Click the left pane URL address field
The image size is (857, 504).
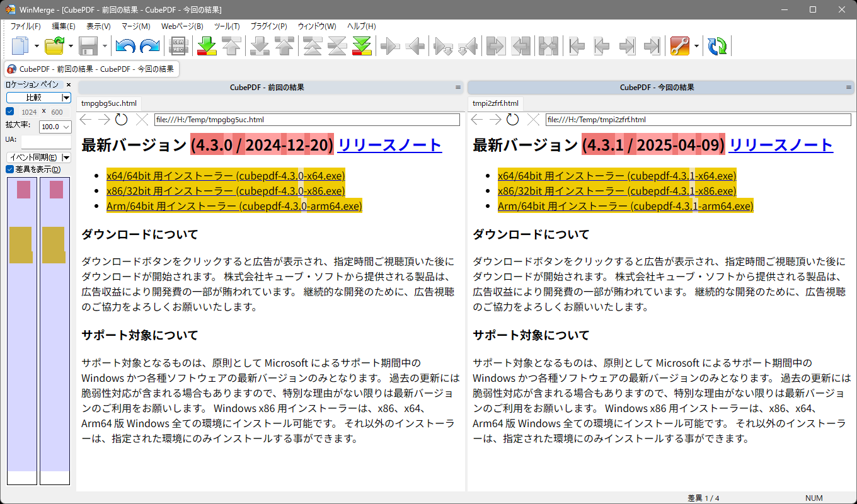pyautogui.click(x=307, y=120)
